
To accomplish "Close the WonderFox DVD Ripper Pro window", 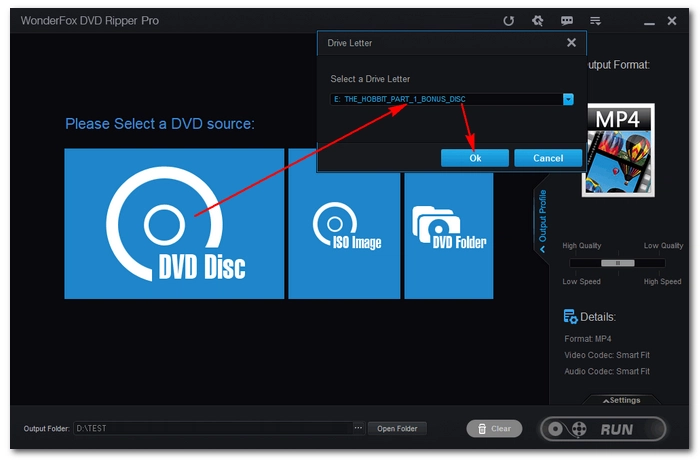I will (x=672, y=21).
